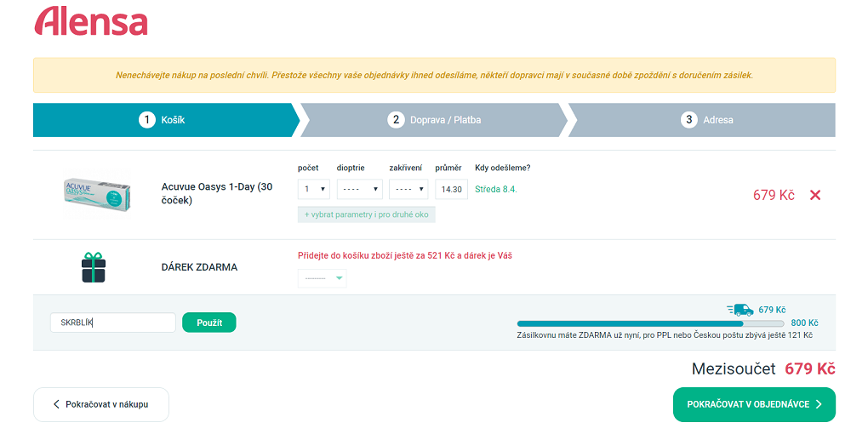Image resolution: width=868 pixels, height=434 pixels.
Task: Click Pokračovat v nákupu button
Action: coord(101,405)
